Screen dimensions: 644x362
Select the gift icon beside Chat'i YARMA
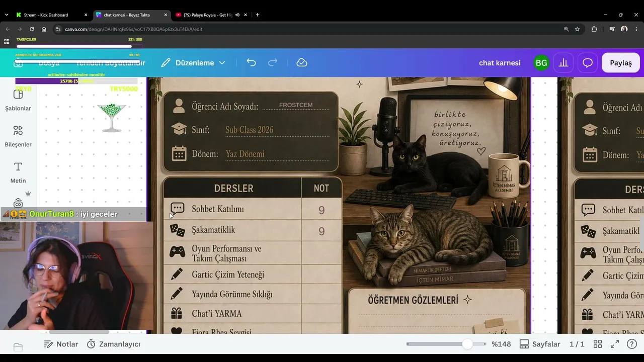[x=177, y=314]
